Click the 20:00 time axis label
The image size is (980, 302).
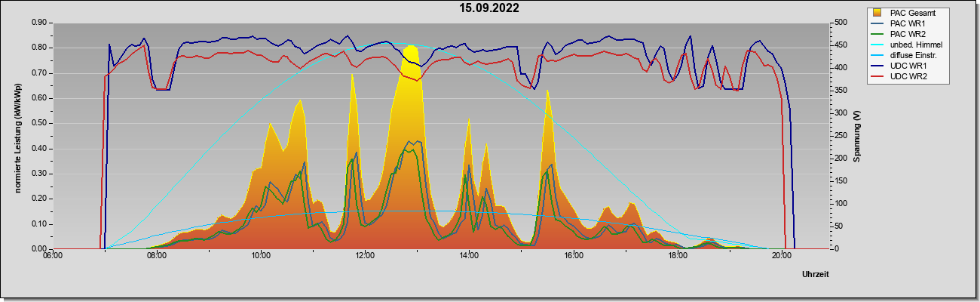pos(781,256)
